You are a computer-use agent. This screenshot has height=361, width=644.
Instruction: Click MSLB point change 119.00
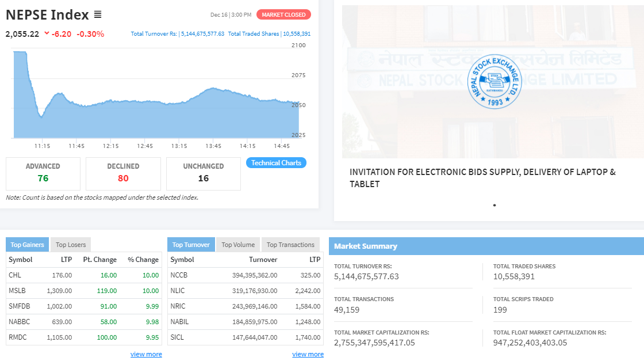(107, 291)
